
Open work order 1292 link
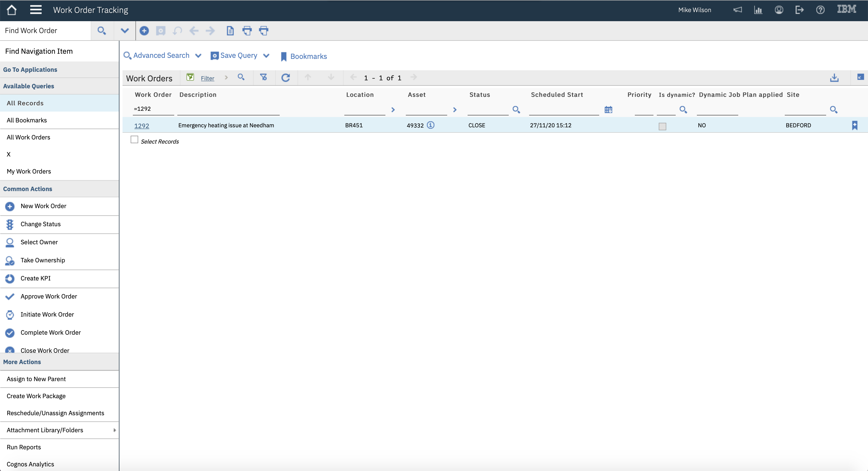(x=142, y=125)
